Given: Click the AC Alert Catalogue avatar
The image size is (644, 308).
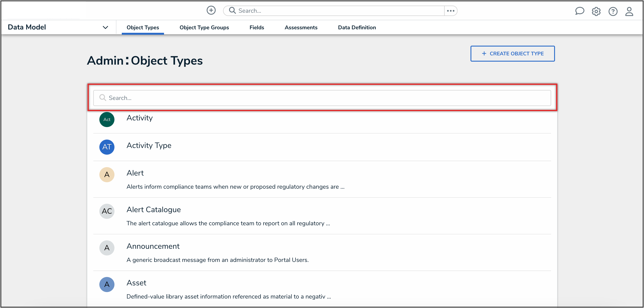Looking at the screenshot, I should (x=107, y=211).
